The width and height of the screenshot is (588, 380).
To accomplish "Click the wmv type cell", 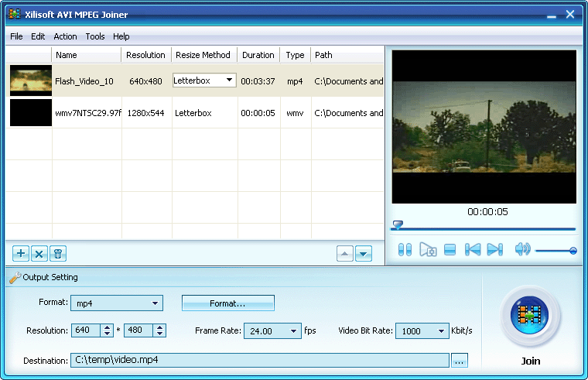I will (295, 113).
